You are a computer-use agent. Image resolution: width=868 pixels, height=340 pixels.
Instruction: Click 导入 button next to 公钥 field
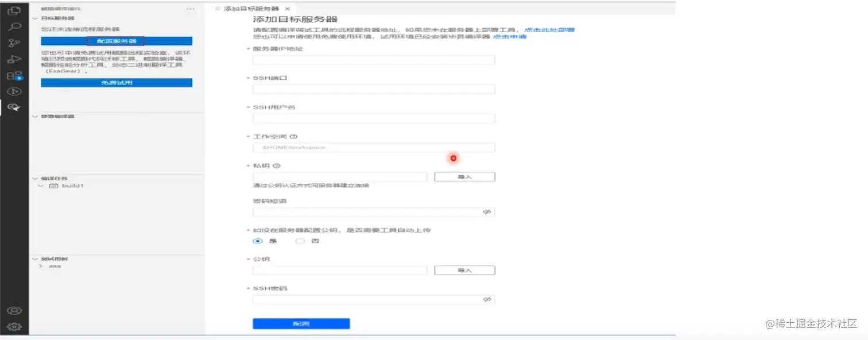[464, 270]
